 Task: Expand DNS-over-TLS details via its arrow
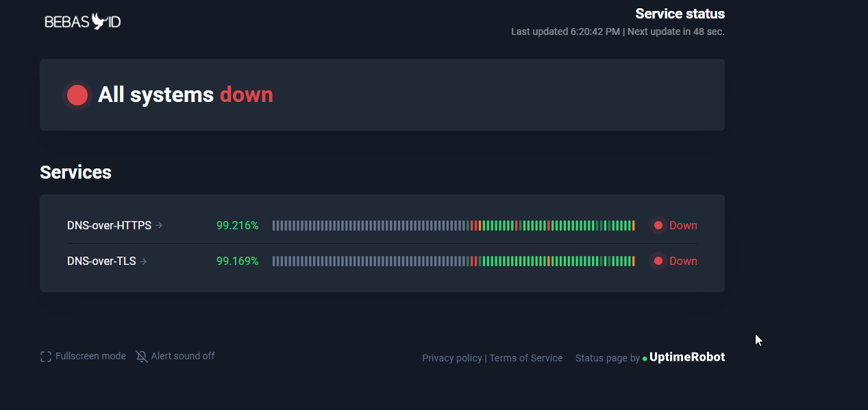143,261
